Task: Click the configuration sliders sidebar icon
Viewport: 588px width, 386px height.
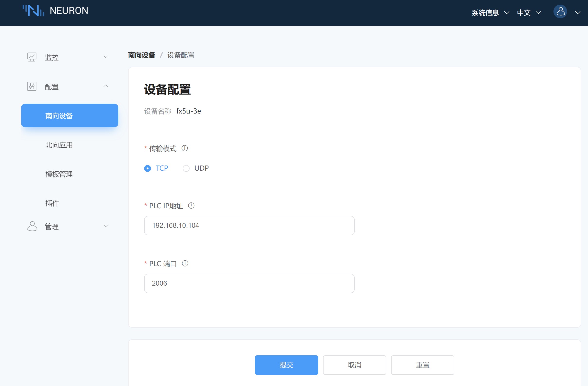Action: [32, 86]
